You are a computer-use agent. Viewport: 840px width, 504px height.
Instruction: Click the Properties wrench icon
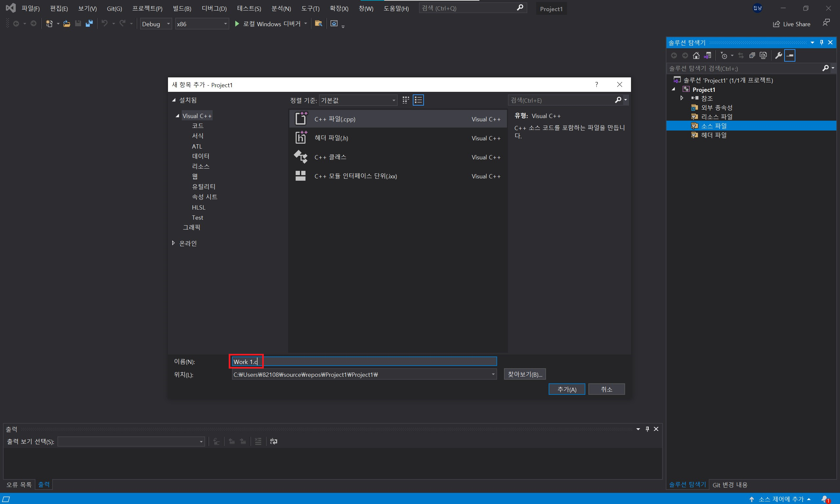click(778, 55)
